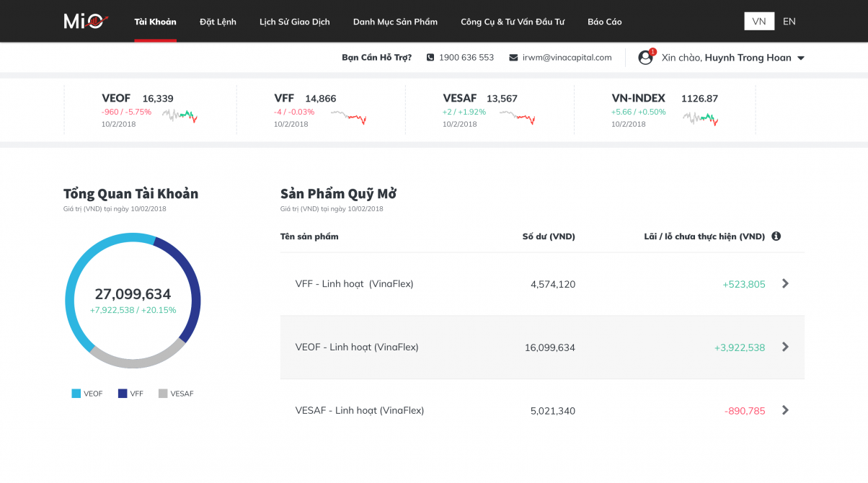Click the info icon beside Lãi / lỗ column
This screenshot has height=483, width=868.
click(x=776, y=236)
